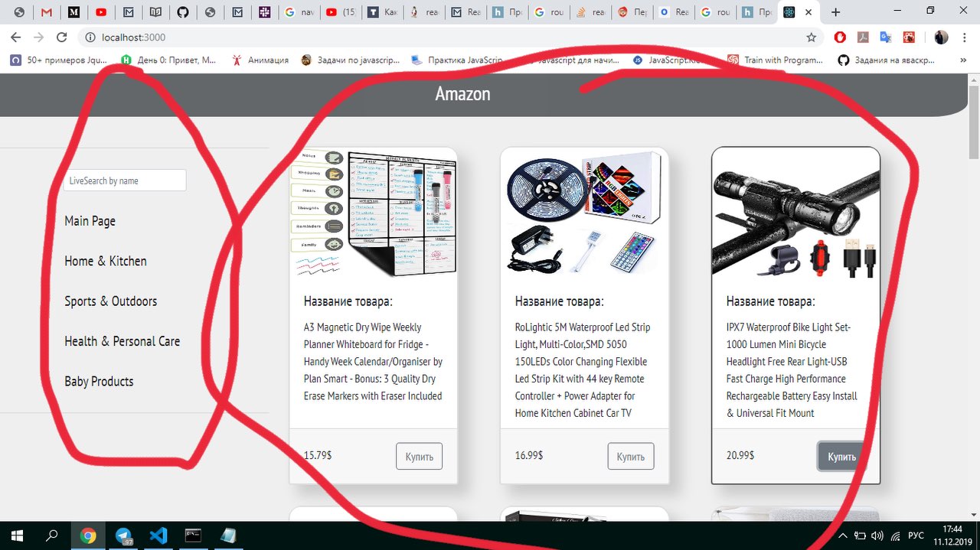Viewport: 980px width, 550px height.
Task: Switch to the 'Пер' tab
Action: coord(632,12)
